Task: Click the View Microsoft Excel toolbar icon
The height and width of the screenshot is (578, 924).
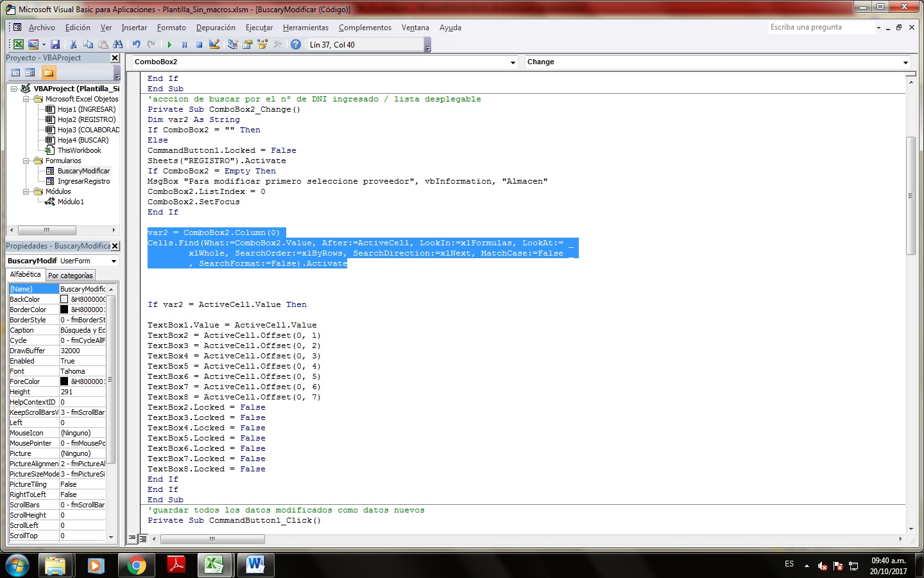Action: [19, 44]
